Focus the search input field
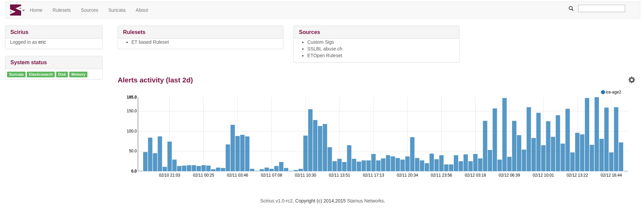The height and width of the screenshot is (224, 644). (x=601, y=8)
